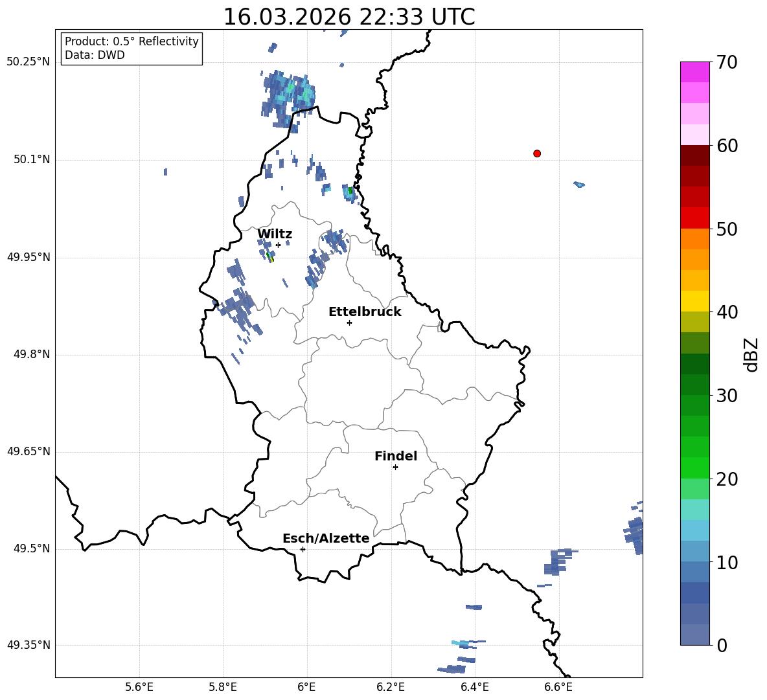Click the Wiltz cross marker
The height and width of the screenshot is (700, 767).
pos(278,245)
